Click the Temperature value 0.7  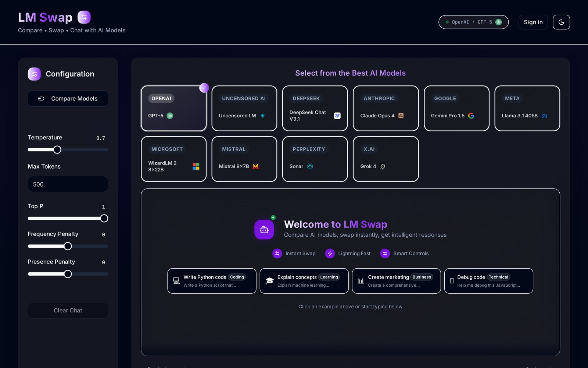(x=101, y=138)
